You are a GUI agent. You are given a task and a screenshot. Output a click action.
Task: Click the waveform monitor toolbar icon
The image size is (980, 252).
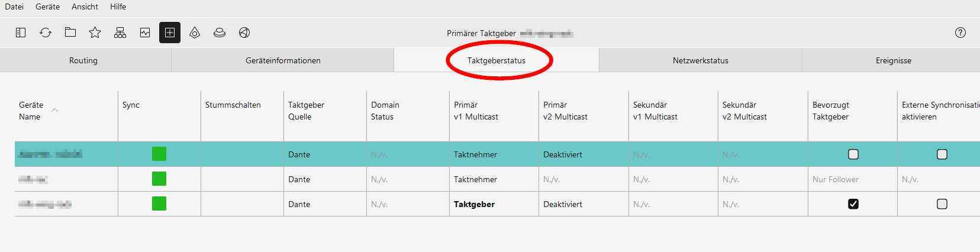point(145,33)
